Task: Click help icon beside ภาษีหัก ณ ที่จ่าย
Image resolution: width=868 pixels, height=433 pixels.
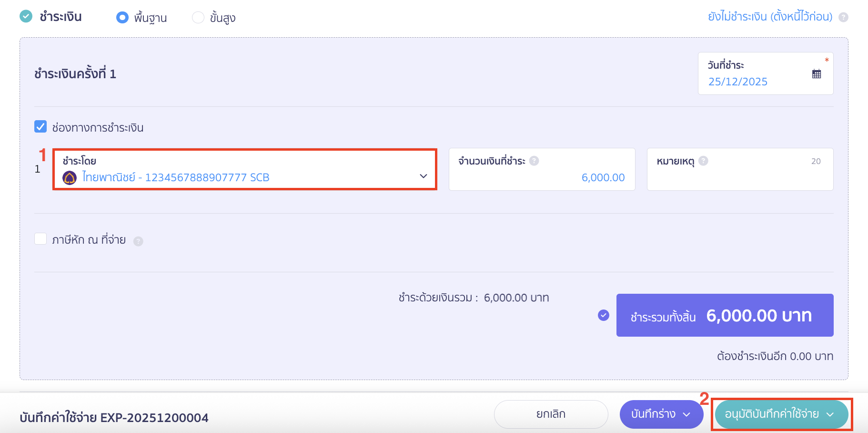Action: click(x=138, y=241)
